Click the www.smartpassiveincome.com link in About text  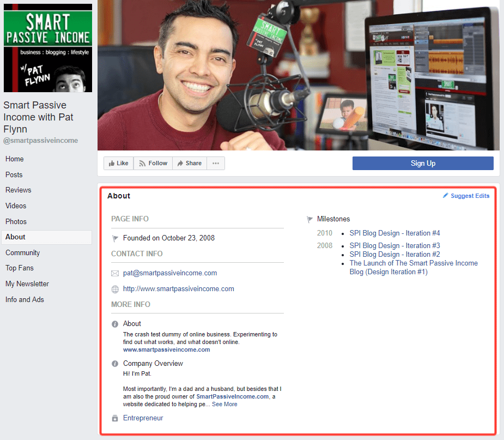coord(167,349)
